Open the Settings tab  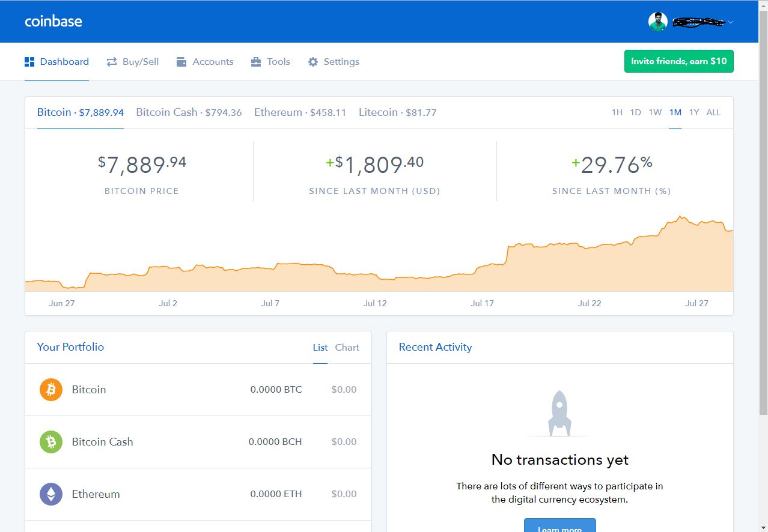[x=334, y=62]
